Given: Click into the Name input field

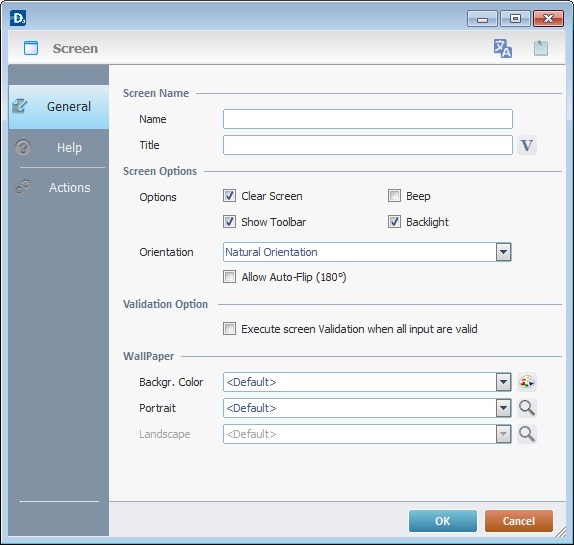Looking at the screenshot, I should click(368, 119).
